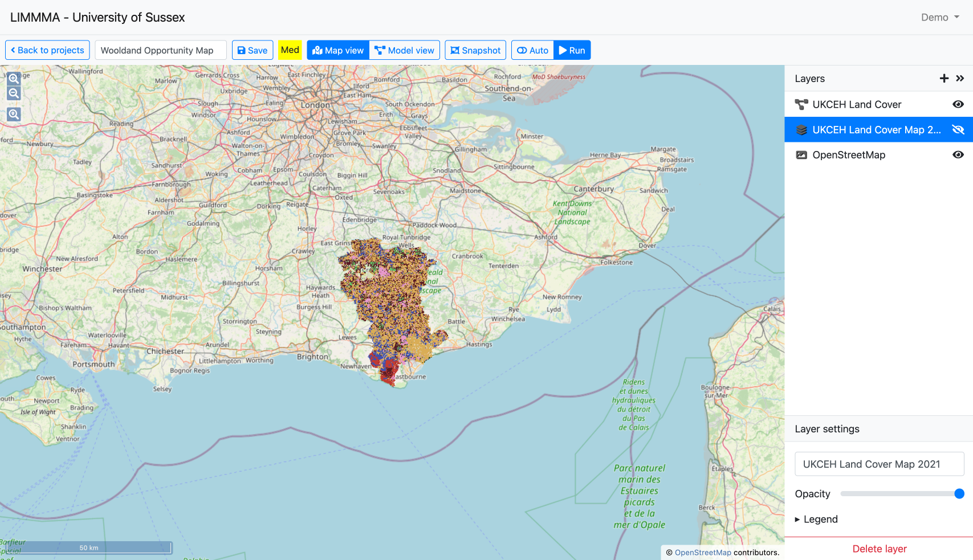Click the UKCEH Land Cover model icon
Image resolution: width=973 pixels, height=560 pixels.
[801, 105]
